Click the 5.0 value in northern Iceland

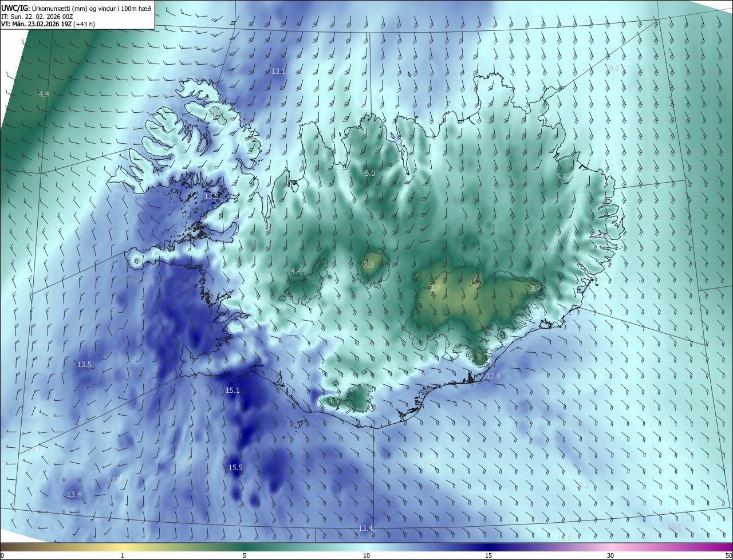click(370, 173)
